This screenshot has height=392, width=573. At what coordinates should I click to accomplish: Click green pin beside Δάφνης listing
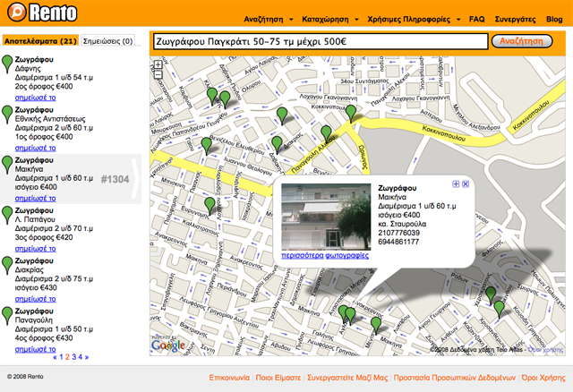coord(7,64)
